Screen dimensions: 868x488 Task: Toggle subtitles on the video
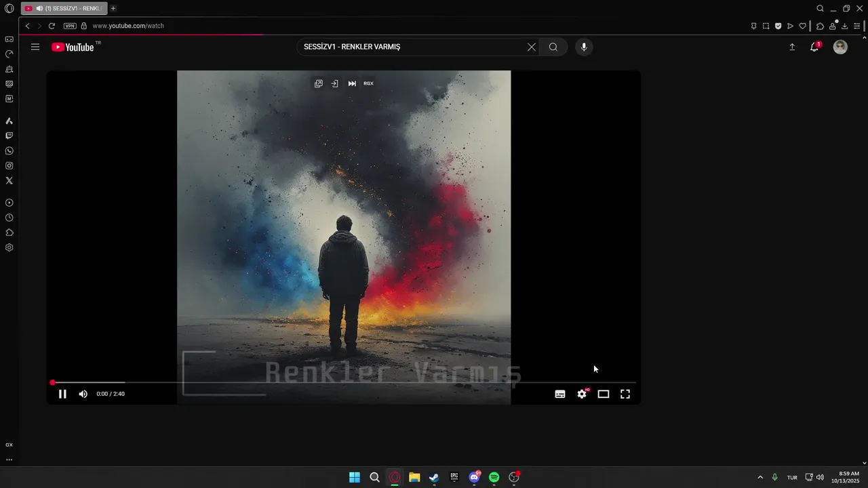560,394
